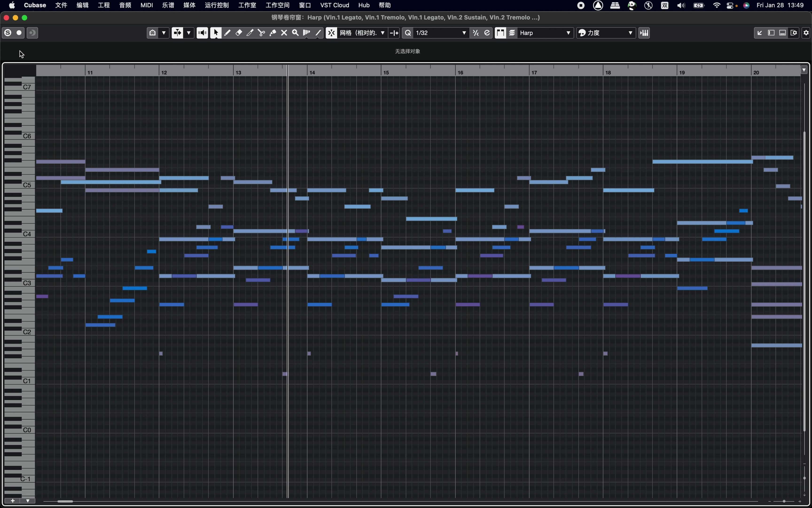Click the horizontal zoom slider handle
The image size is (812, 508).
click(x=784, y=501)
